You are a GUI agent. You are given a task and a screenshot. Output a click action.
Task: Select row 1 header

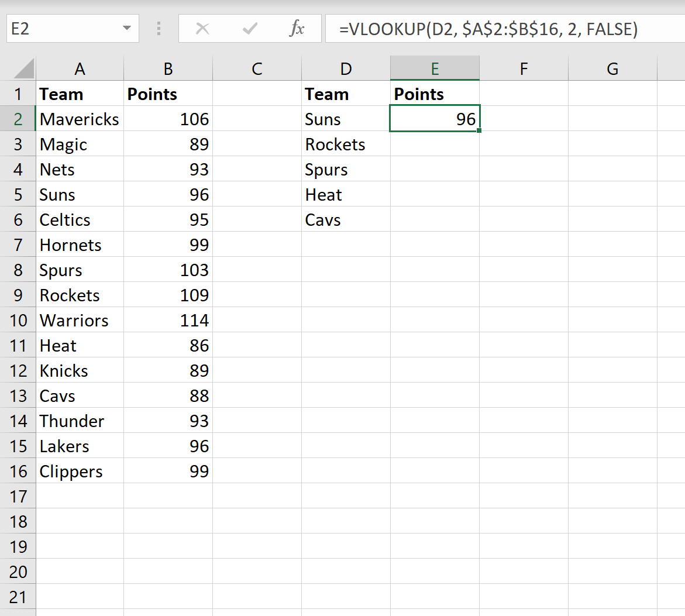click(18, 94)
